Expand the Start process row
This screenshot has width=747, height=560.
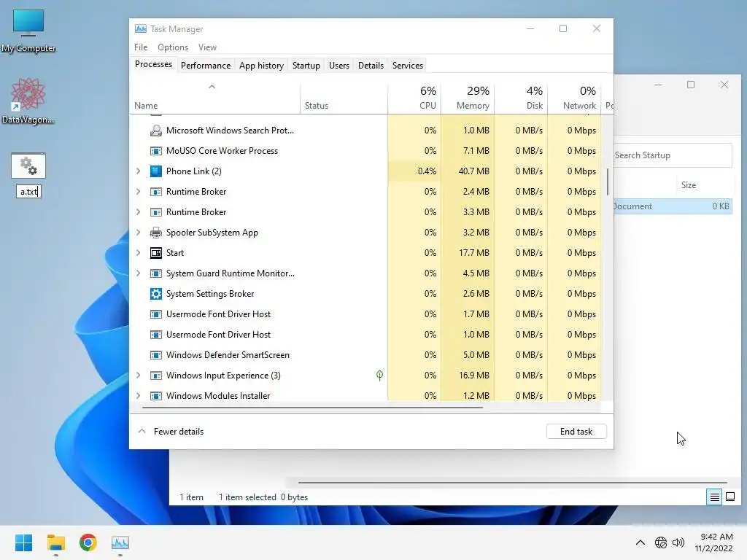tap(138, 253)
